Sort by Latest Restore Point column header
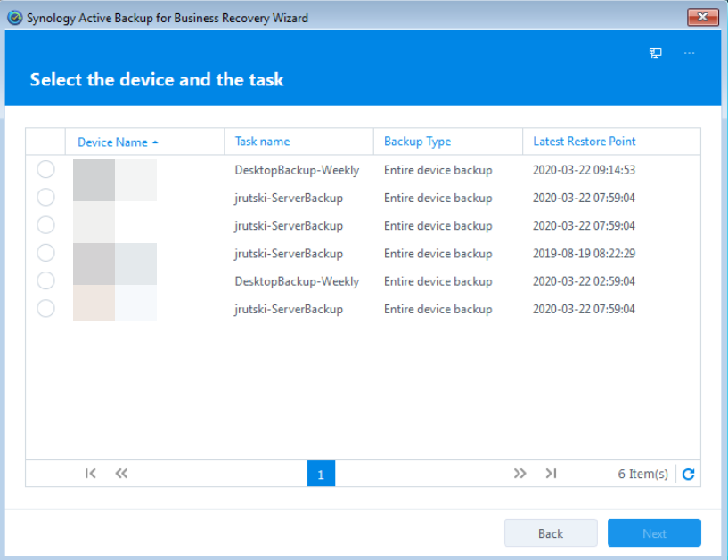Screen dimensions: 728x560 [611, 142]
